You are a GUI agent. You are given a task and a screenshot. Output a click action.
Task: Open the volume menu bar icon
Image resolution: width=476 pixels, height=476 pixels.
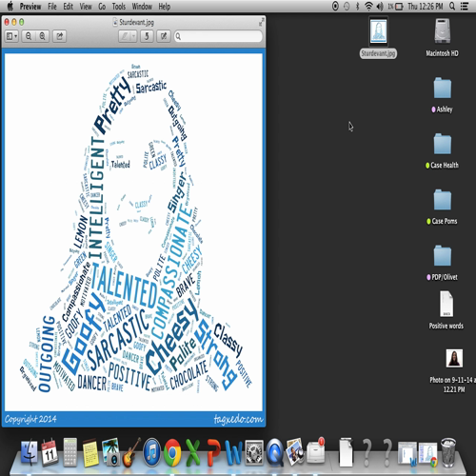[380, 6]
